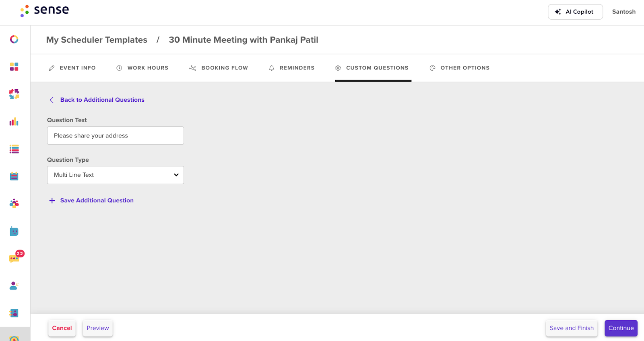644x341 pixels.
Task: Click the colorful arrows sidebar icon
Action: [14, 94]
